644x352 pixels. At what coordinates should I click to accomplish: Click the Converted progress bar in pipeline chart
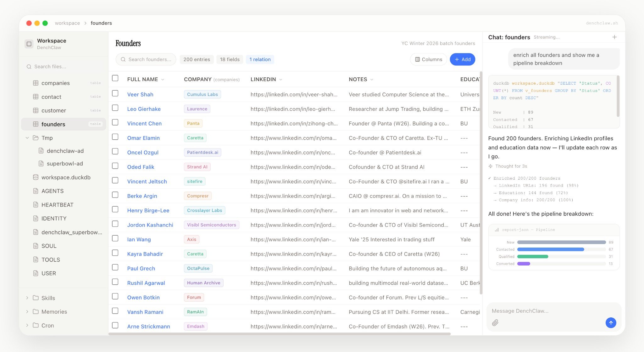coord(524,264)
